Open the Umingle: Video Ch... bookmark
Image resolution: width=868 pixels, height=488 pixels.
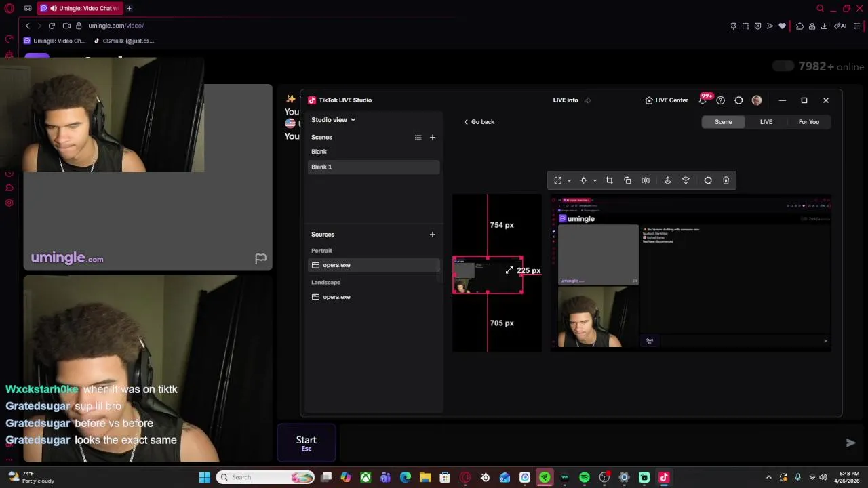click(x=54, y=41)
